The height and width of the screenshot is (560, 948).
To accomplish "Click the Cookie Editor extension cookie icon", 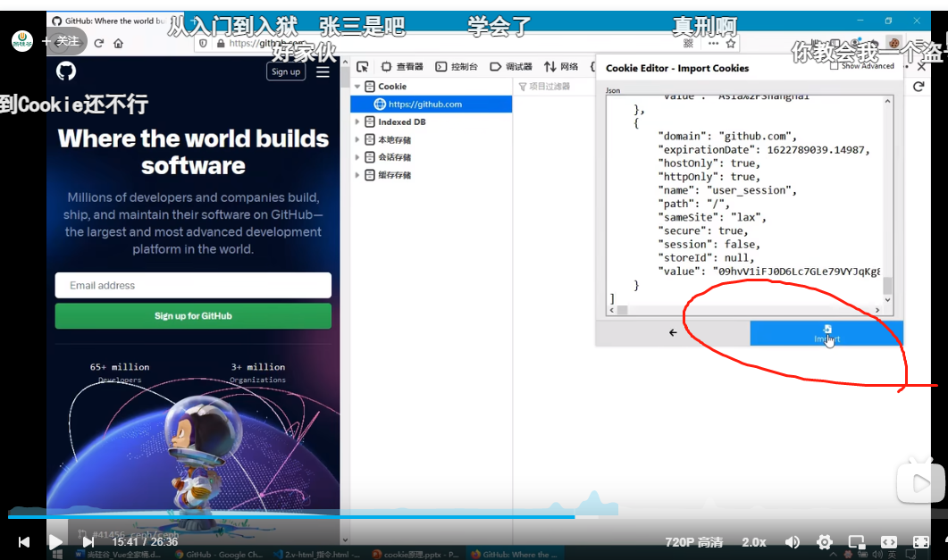I will click(x=893, y=43).
